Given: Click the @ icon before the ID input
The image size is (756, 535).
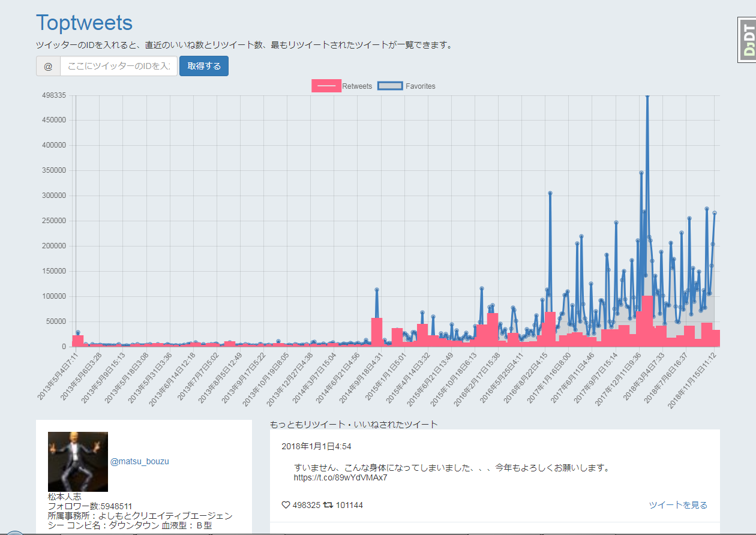Looking at the screenshot, I should click(47, 67).
